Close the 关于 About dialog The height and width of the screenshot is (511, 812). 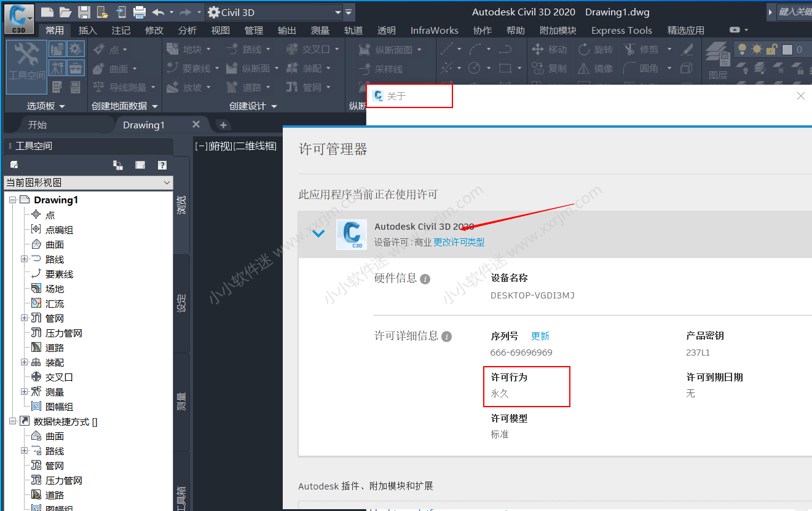tap(800, 96)
